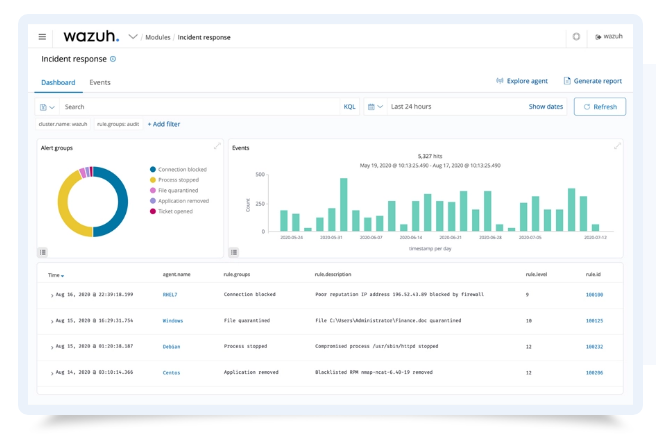
Task: Click the Generate report link
Action: point(593,81)
